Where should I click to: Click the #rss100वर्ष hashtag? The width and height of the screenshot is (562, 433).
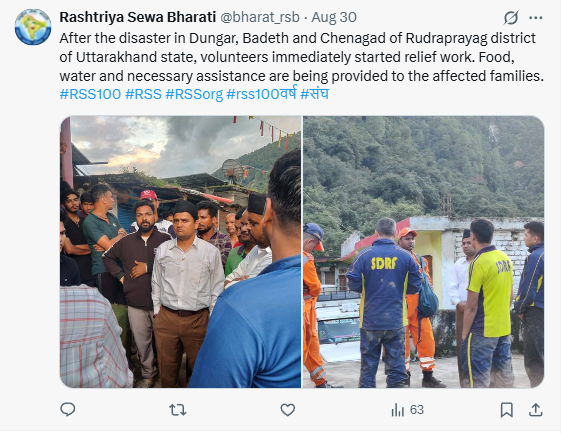(262, 94)
